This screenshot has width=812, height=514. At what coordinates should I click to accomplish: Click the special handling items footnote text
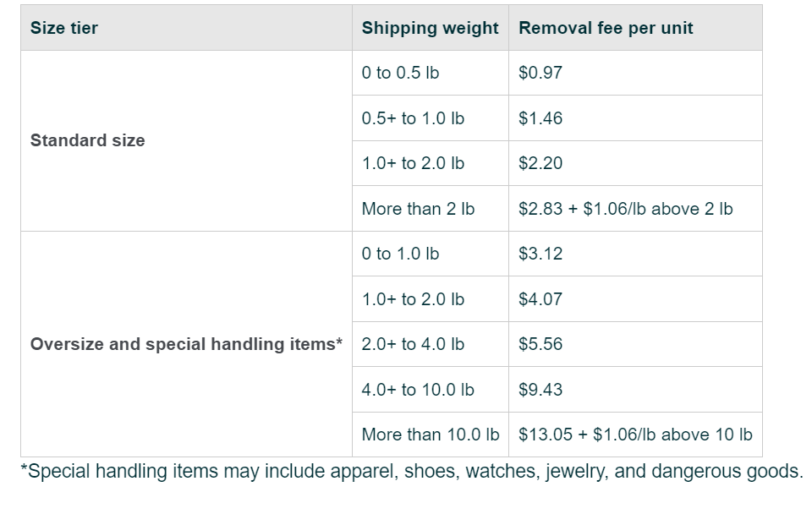tap(412, 472)
